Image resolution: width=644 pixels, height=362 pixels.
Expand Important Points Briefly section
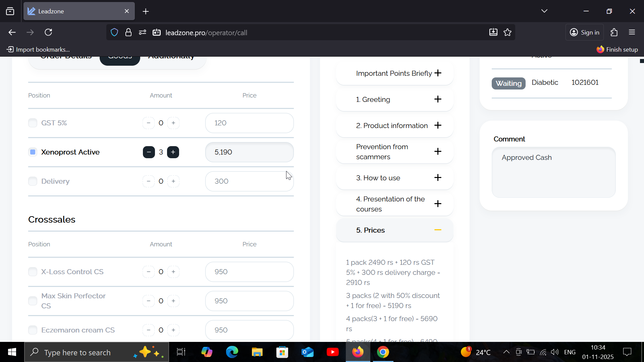pyautogui.click(x=437, y=73)
